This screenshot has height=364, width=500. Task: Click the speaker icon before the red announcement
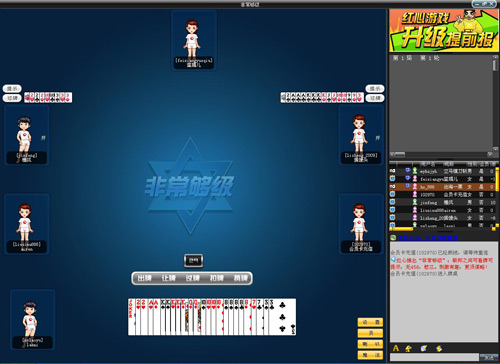(393, 259)
